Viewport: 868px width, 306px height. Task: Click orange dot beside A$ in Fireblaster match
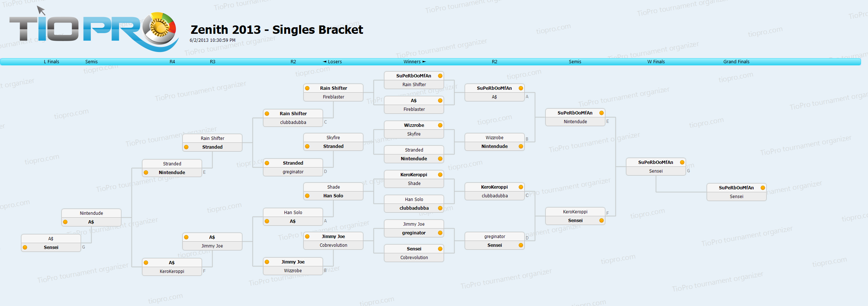point(440,101)
